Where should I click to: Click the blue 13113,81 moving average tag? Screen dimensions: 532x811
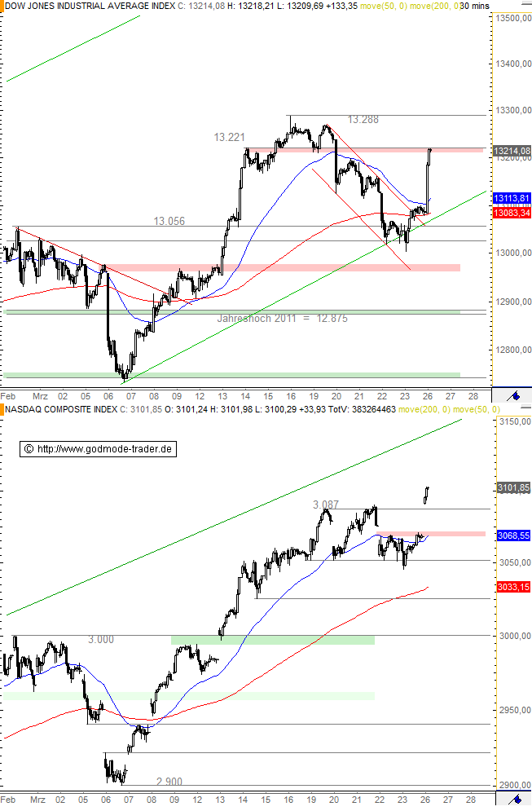[512, 198]
